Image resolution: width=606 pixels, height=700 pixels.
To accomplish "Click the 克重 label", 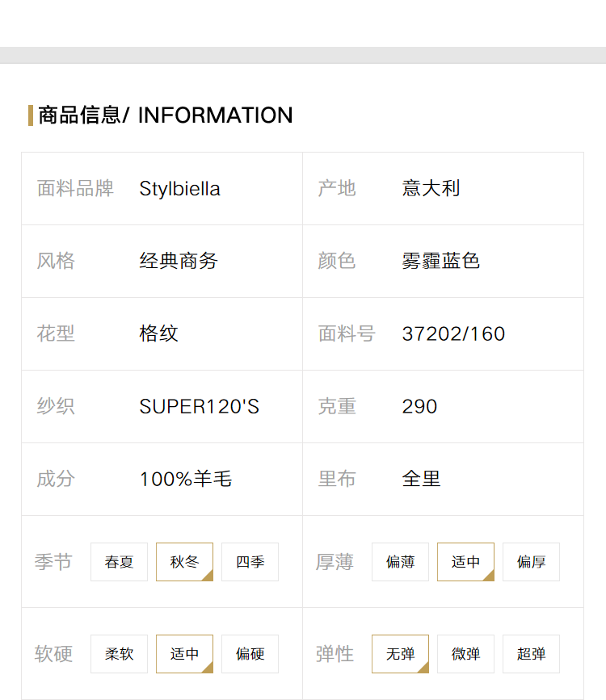I will (x=337, y=406).
